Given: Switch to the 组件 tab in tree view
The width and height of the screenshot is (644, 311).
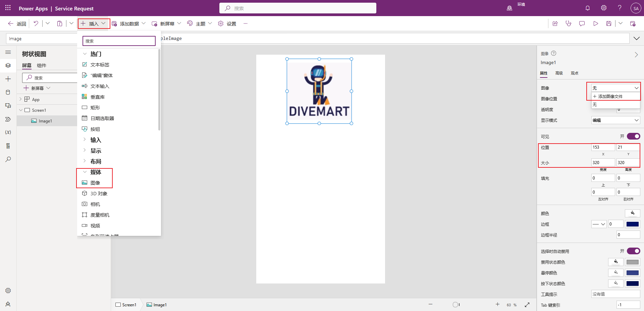Looking at the screenshot, I should point(42,65).
